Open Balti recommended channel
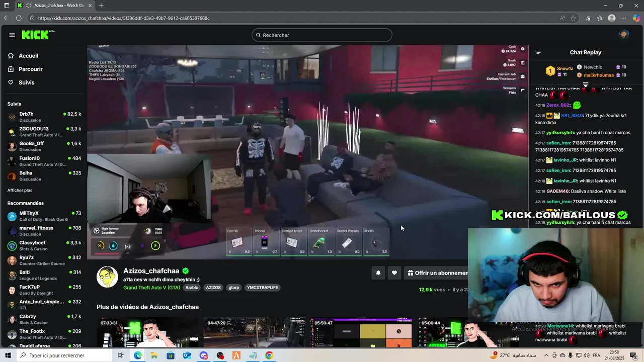Screen dimensions: 644x362 (x=44, y=275)
